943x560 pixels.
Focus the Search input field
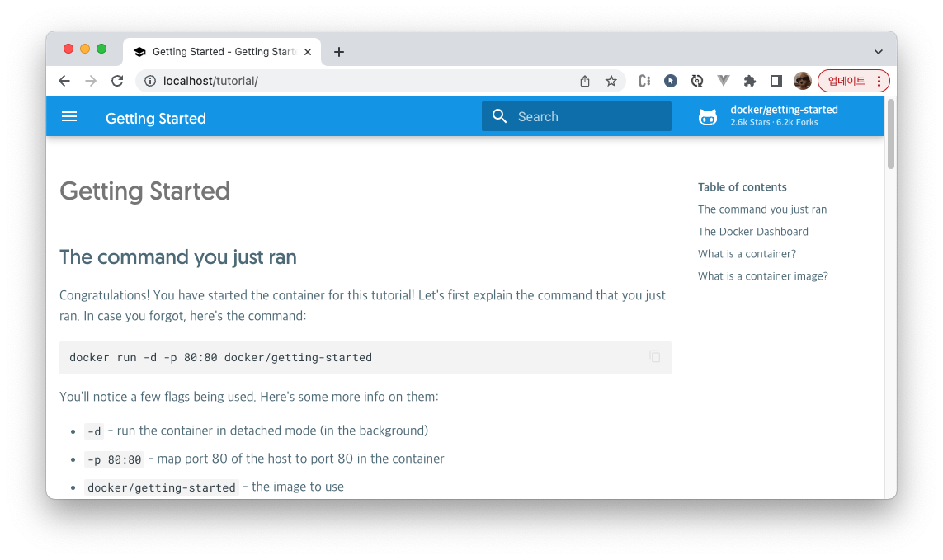576,116
